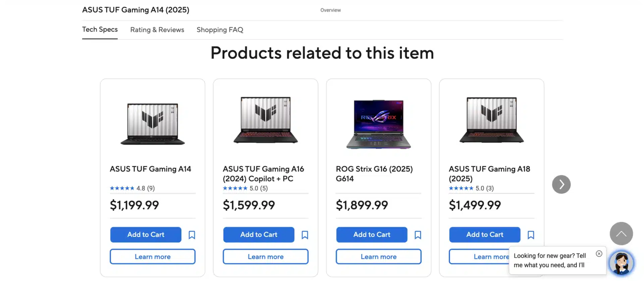Select the Tech Specs tab
Viewport: 644px width, 281px height.
tap(100, 30)
